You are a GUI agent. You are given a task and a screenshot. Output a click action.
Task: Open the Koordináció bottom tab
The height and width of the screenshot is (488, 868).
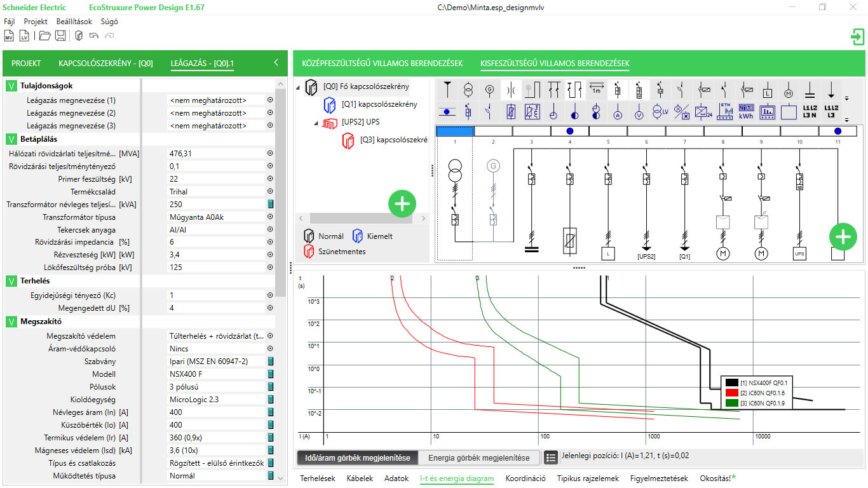point(526,478)
